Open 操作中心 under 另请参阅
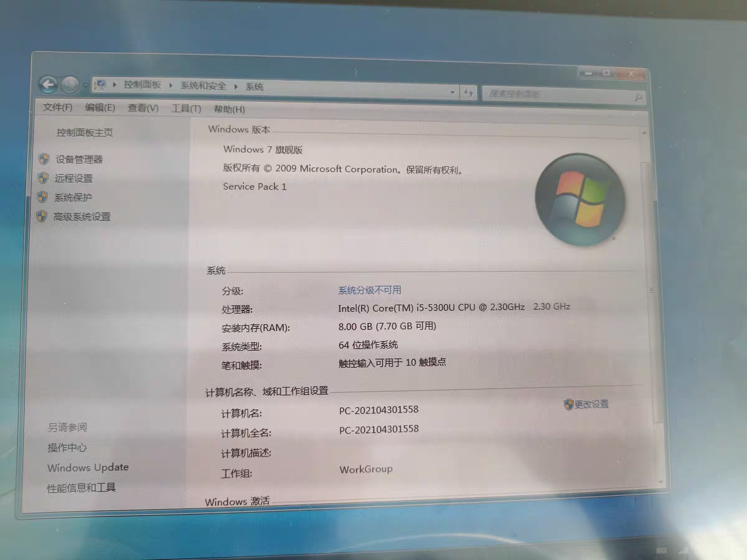Viewport: 747px width, 560px height. 67,448
